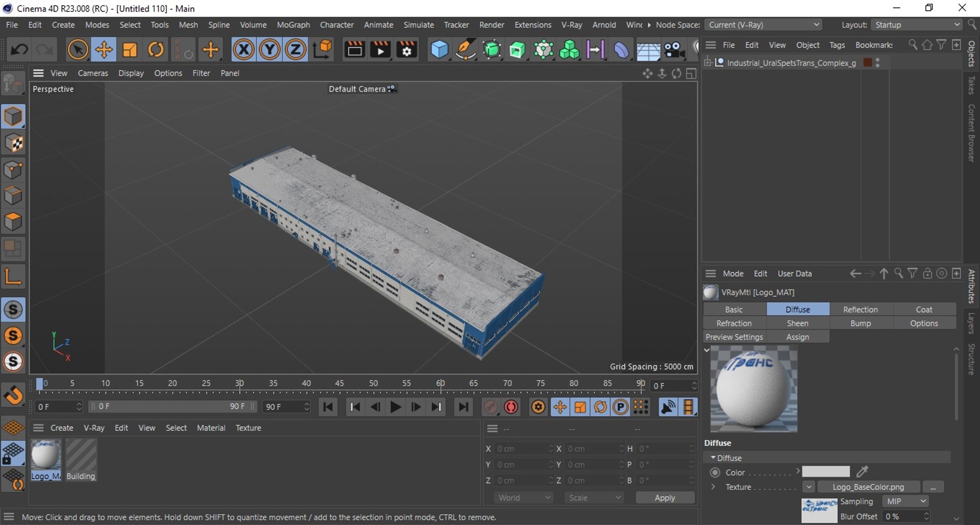The width and height of the screenshot is (980, 525).
Task: Render to Picture Viewer icon
Action: [x=380, y=50]
